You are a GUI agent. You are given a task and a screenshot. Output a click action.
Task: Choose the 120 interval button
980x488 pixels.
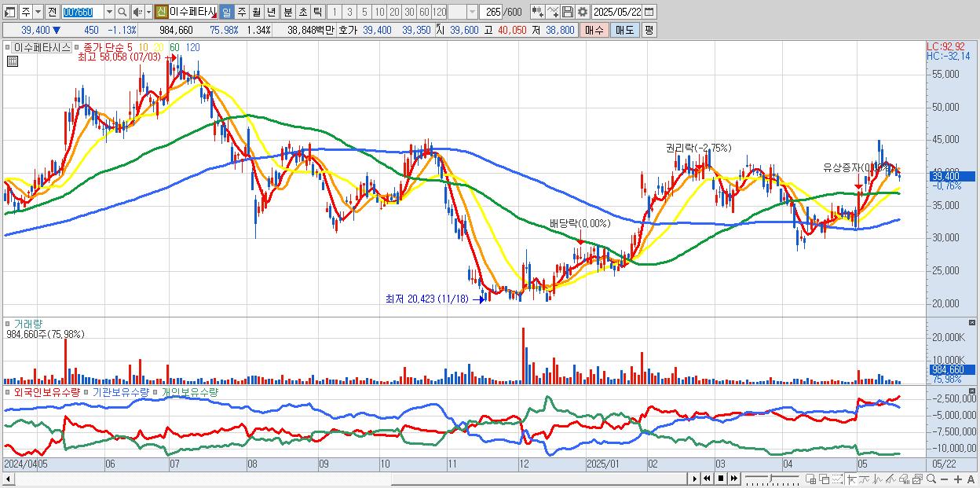440,12
